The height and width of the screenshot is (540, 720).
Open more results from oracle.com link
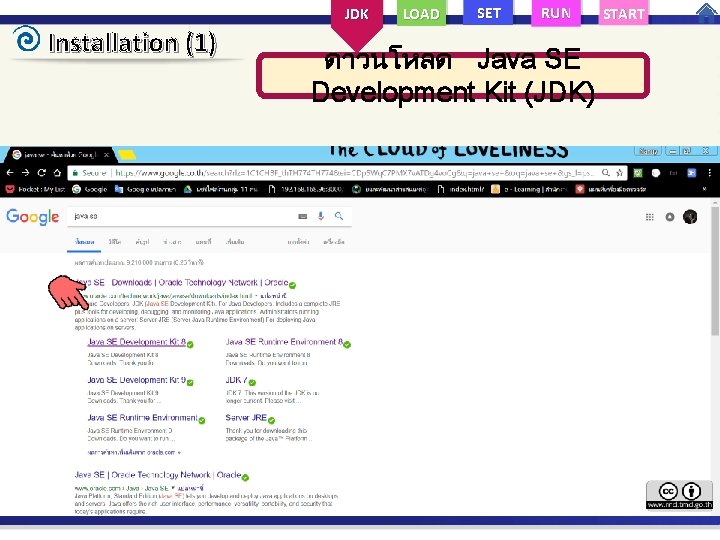[x=134, y=452]
